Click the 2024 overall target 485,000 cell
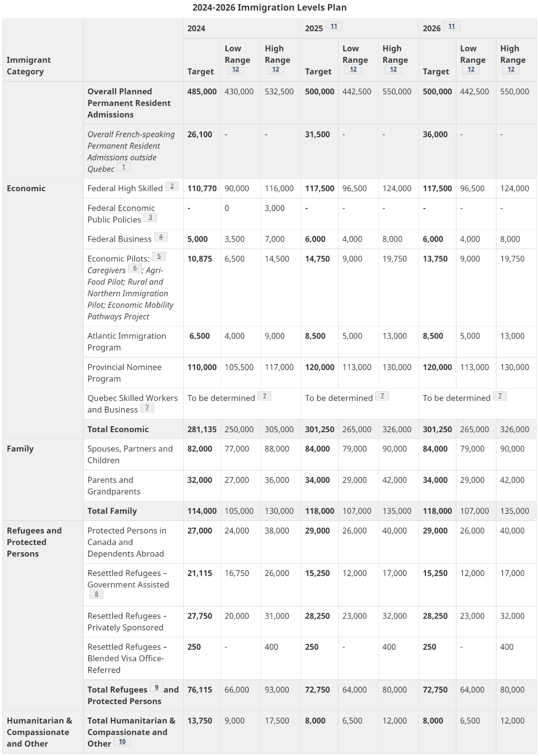The height and width of the screenshot is (756, 539). click(202, 92)
